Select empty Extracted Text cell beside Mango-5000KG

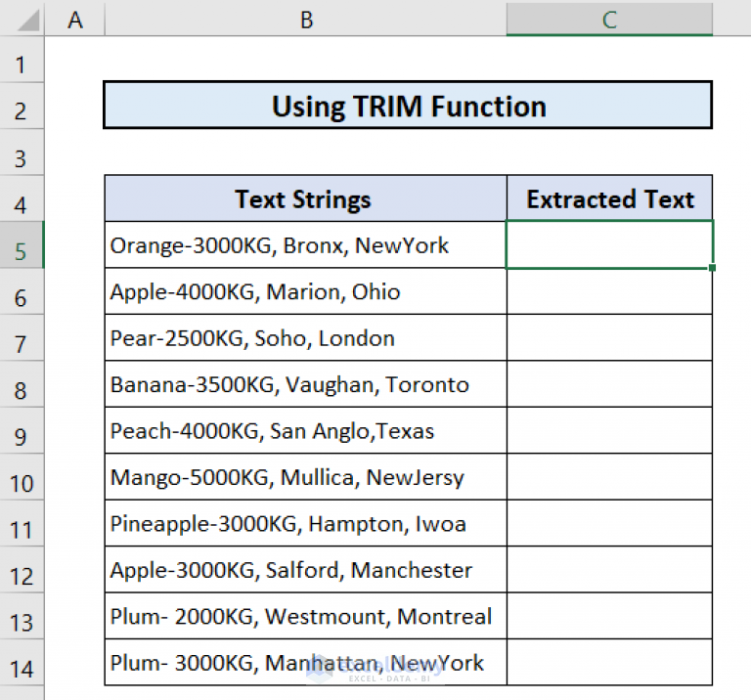[610, 477]
